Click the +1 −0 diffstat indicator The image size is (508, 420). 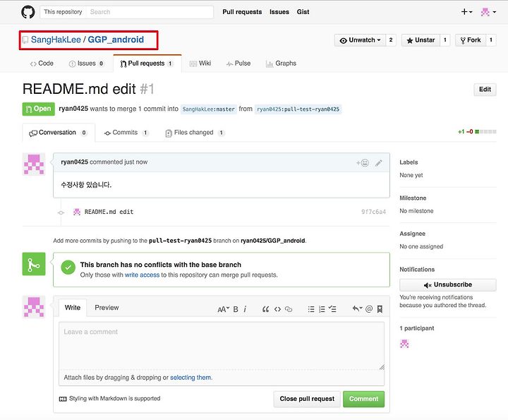coord(477,131)
